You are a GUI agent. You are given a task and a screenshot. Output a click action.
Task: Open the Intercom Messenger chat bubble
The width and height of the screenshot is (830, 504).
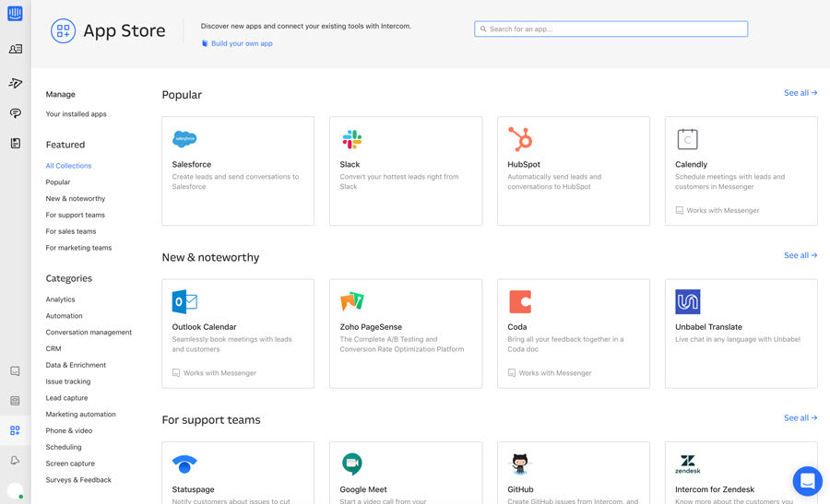tap(807, 481)
